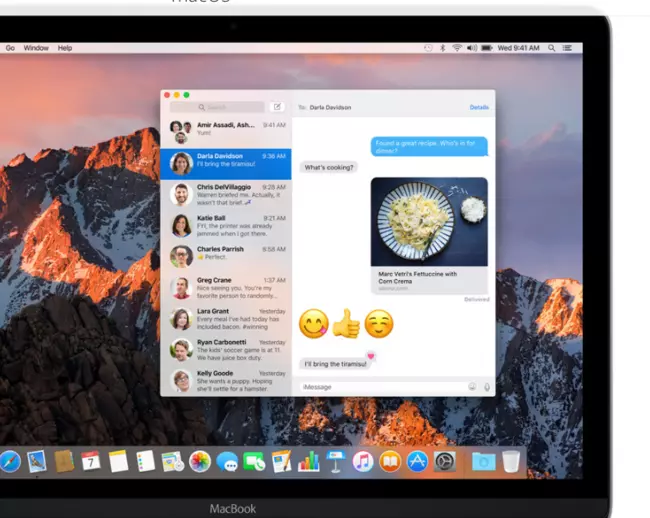Click the iMessage text input field

pos(380,386)
